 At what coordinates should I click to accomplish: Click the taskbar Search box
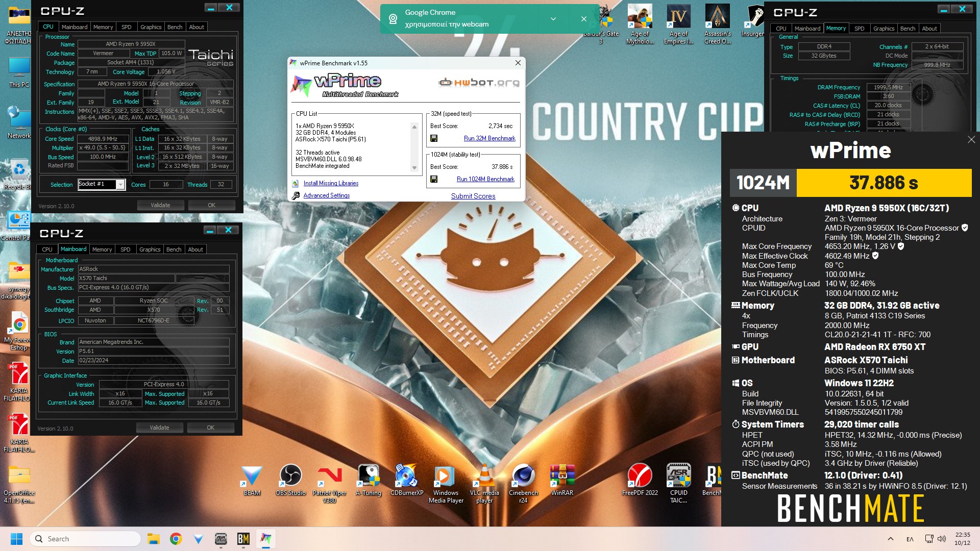coord(85,539)
